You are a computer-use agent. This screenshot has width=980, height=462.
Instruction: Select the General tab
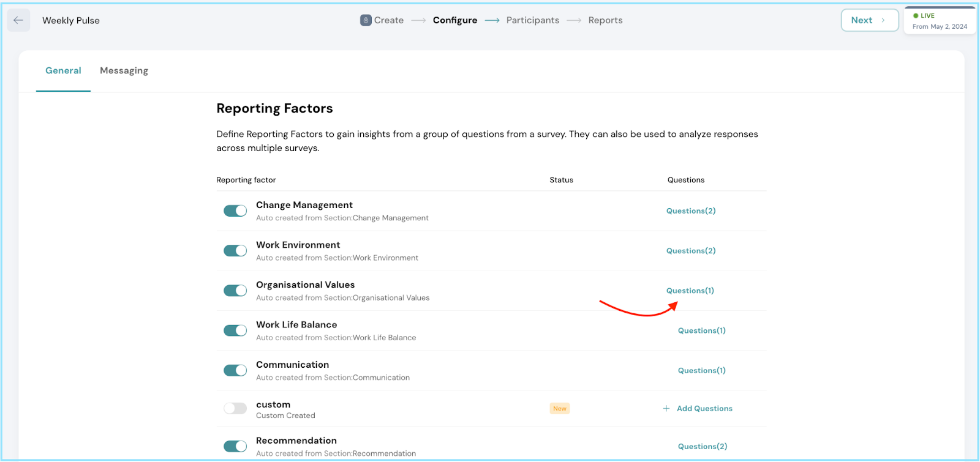(x=63, y=71)
